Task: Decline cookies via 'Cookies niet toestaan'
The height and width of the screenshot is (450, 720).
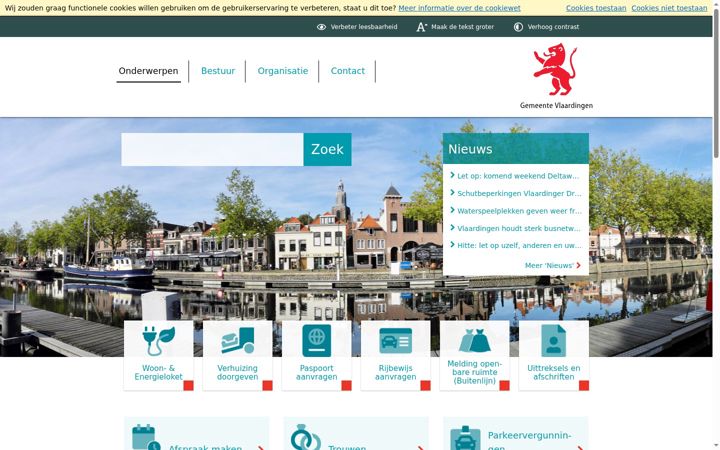Action: pos(669,8)
